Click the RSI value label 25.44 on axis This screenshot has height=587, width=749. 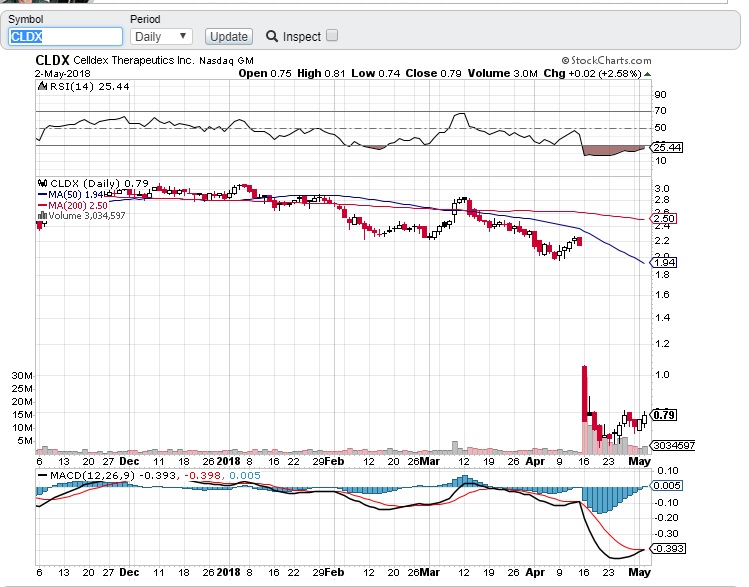tap(667, 148)
